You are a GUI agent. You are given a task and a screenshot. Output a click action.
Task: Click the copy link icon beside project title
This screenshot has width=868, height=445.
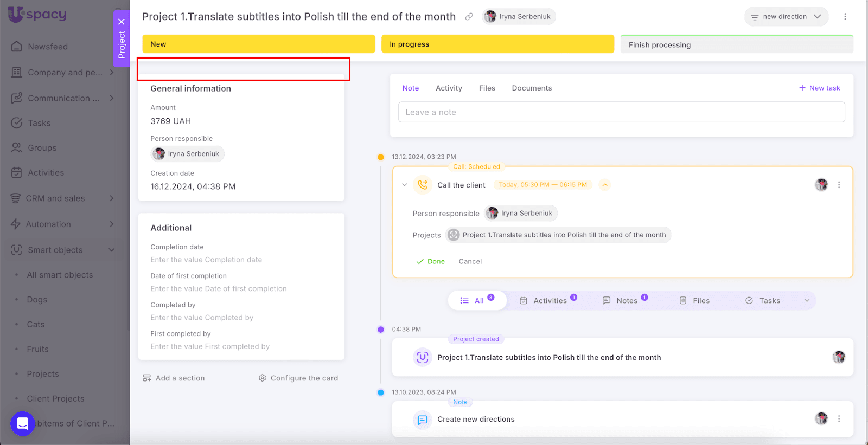[469, 17]
